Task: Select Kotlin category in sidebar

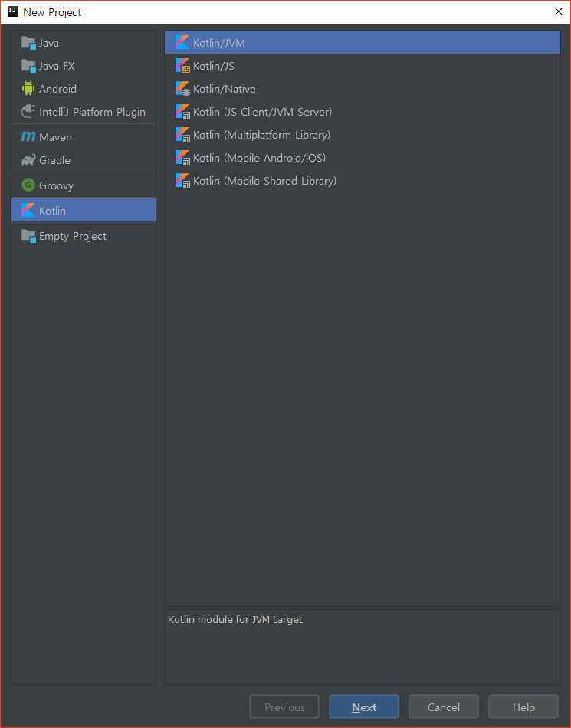Action: coord(83,210)
